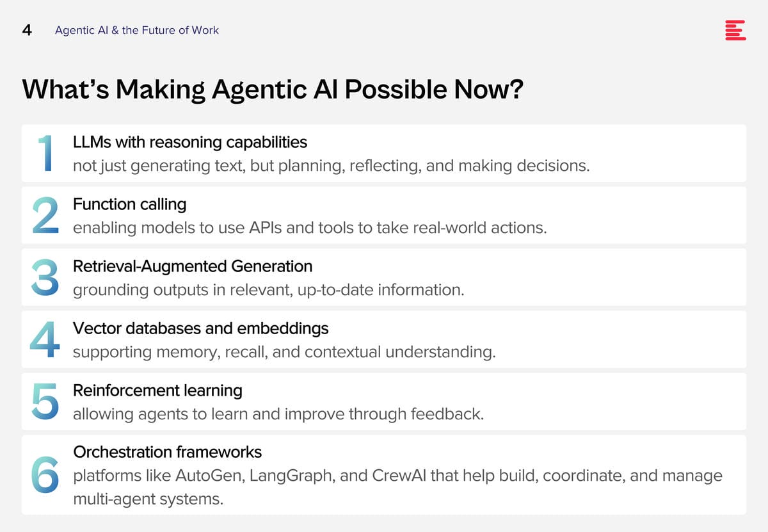Click the 'Retrieval-Augmented Generation' heading
The image size is (768, 532).
(x=193, y=266)
